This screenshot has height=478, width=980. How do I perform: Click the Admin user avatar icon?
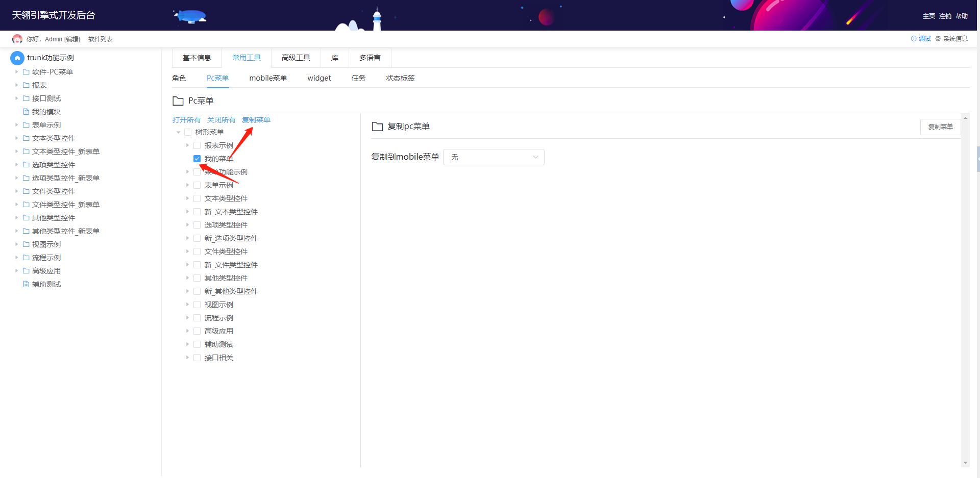17,39
